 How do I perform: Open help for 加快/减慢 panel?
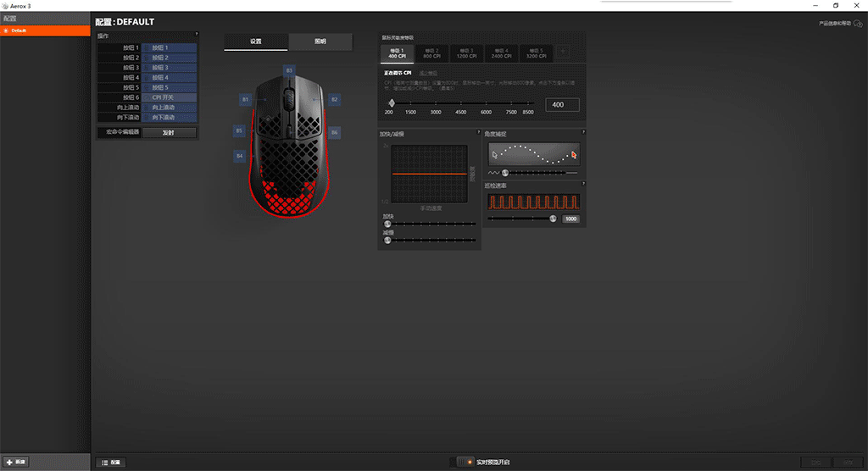coord(478,132)
